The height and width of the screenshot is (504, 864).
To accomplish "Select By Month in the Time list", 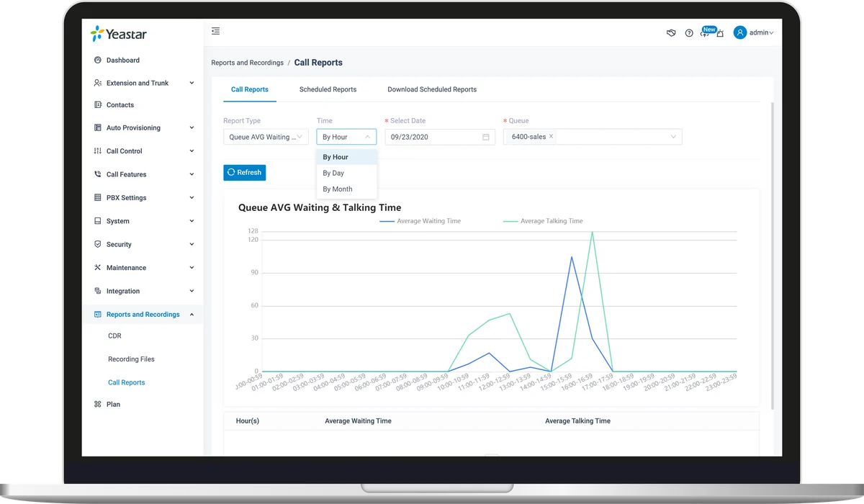I will click(x=346, y=189).
